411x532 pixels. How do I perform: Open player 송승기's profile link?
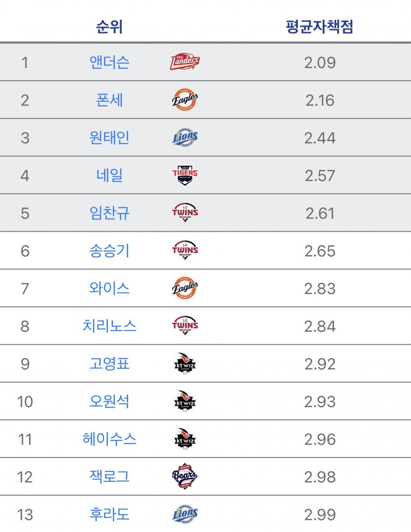point(109,251)
